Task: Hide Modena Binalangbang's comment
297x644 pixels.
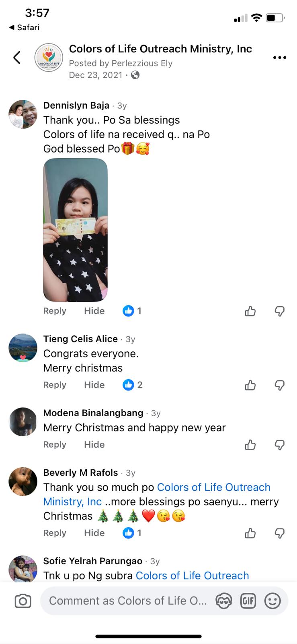Action: [94, 445]
